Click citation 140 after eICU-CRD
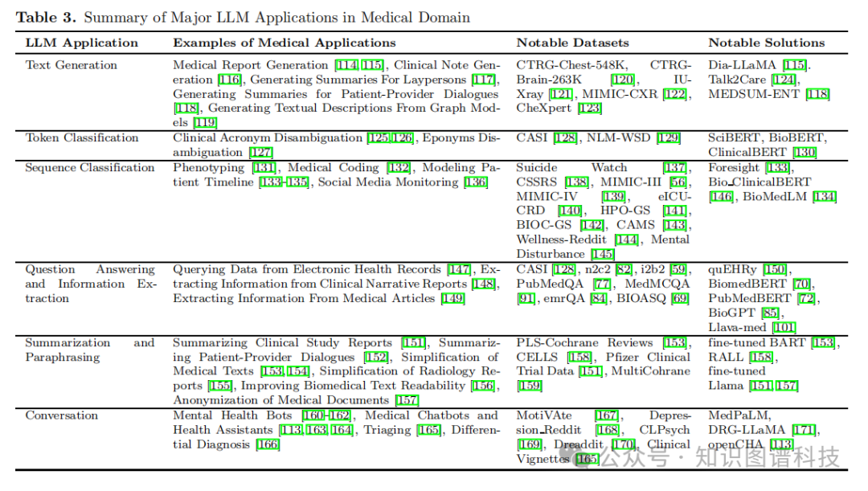This screenshot has height=491, width=868. click(x=570, y=211)
